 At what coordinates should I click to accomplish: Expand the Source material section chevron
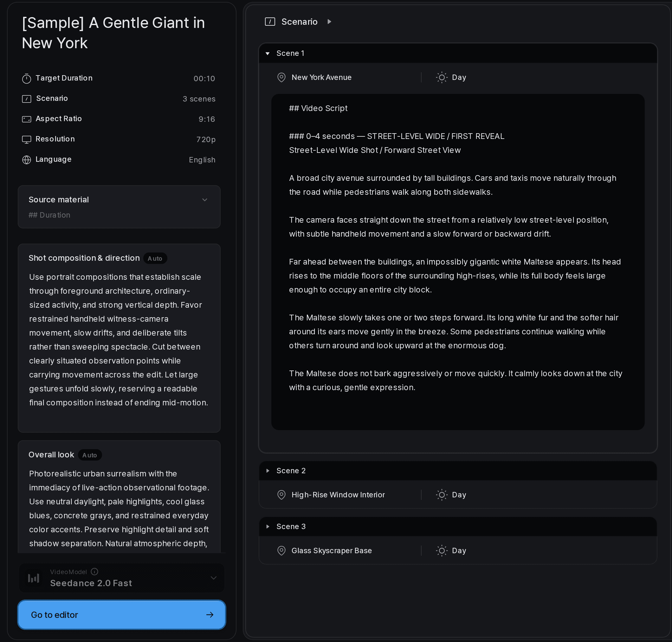pos(204,200)
